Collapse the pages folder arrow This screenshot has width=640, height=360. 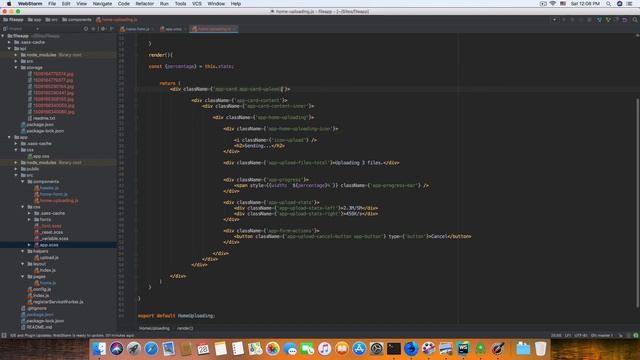click(x=22, y=276)
